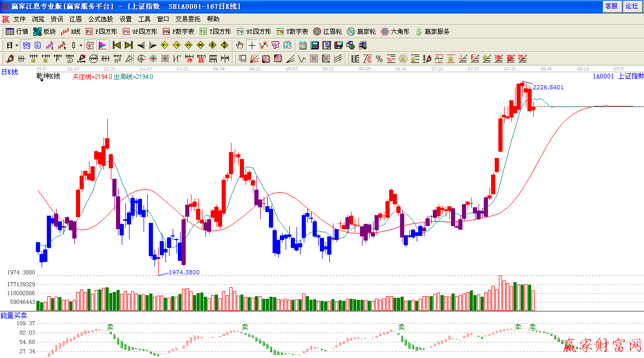Jump to first bar with skip-to-start icon
The height and width of the screenshot is (358, 644).
click(x=117, y=45)
